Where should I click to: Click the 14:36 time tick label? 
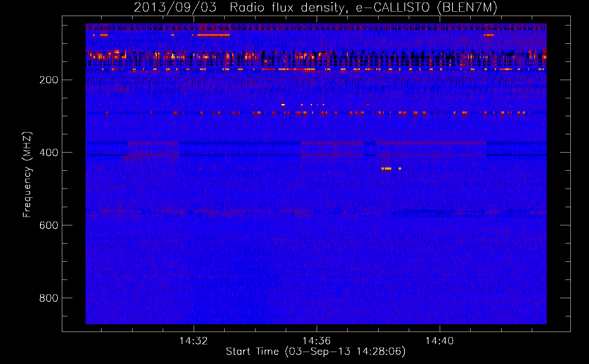(x=317, y=341)
